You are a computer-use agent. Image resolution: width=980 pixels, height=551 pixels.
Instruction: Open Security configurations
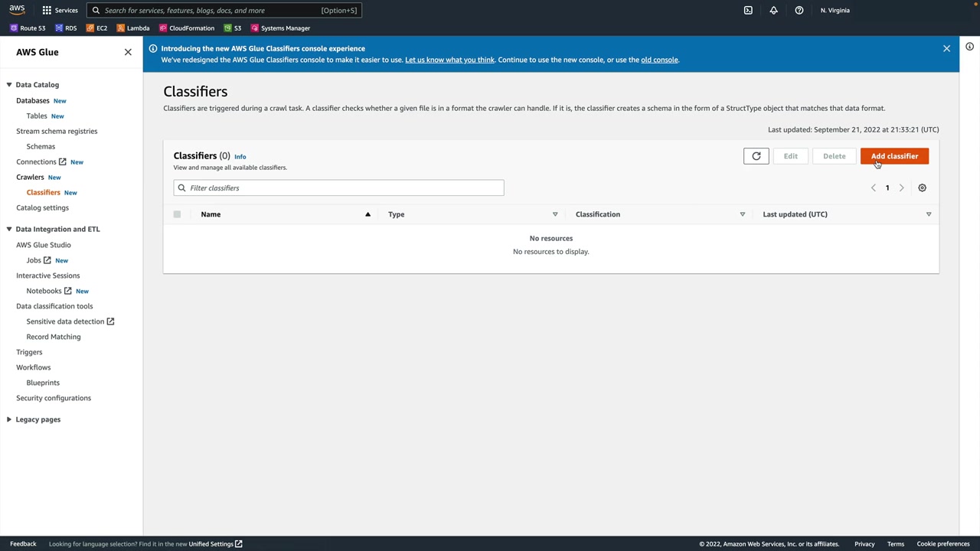point(54,398)
